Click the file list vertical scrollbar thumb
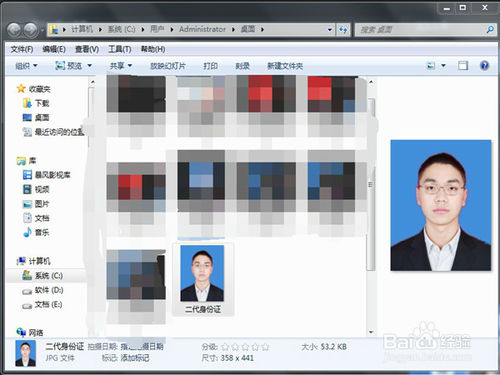Viewport: 500px width, 375px height. click(371, 184)
